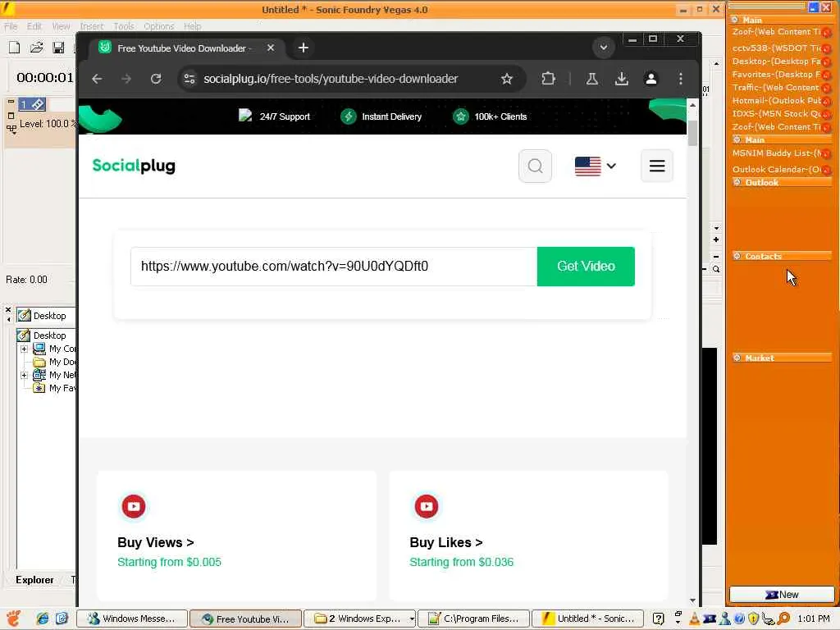840x630 pixels.
Task: Open the Buy Likes link
Action: click(x=445, y=542)
